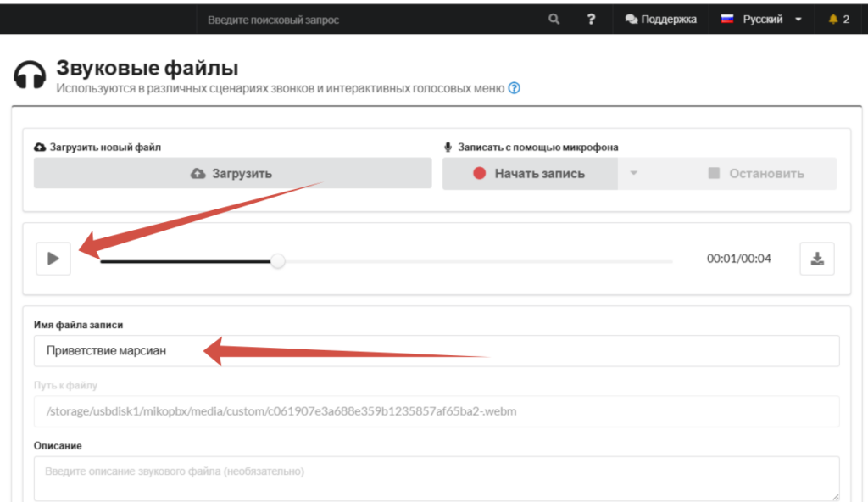Stop recording with Остановить button
Screen dimensions: 868x502
755,174
